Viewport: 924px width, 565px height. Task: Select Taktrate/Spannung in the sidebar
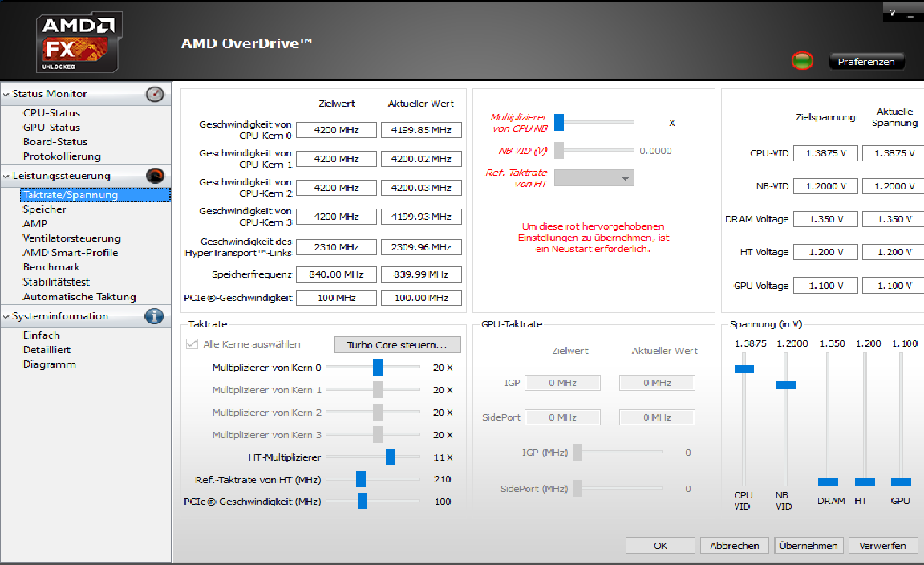tap(95, 195)
